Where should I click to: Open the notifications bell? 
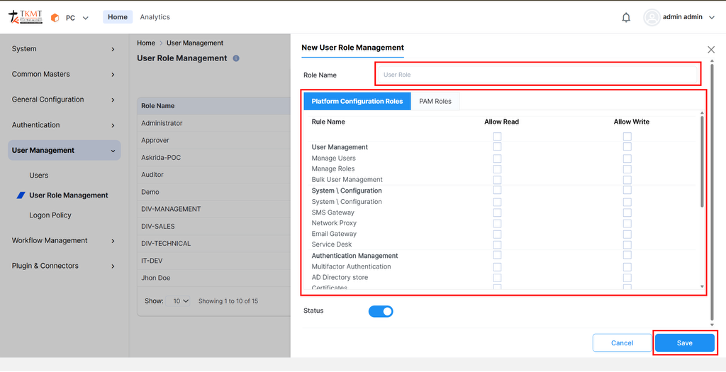click(x=626, y=18)
